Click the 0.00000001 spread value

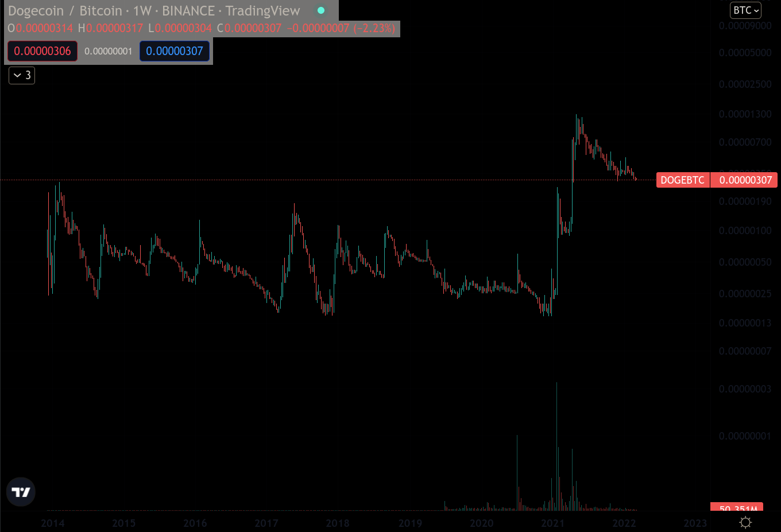pyautogui.click(x=109, y=51)
